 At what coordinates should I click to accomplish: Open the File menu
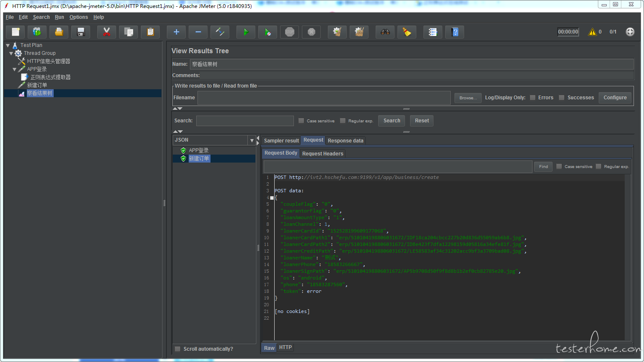10,17
